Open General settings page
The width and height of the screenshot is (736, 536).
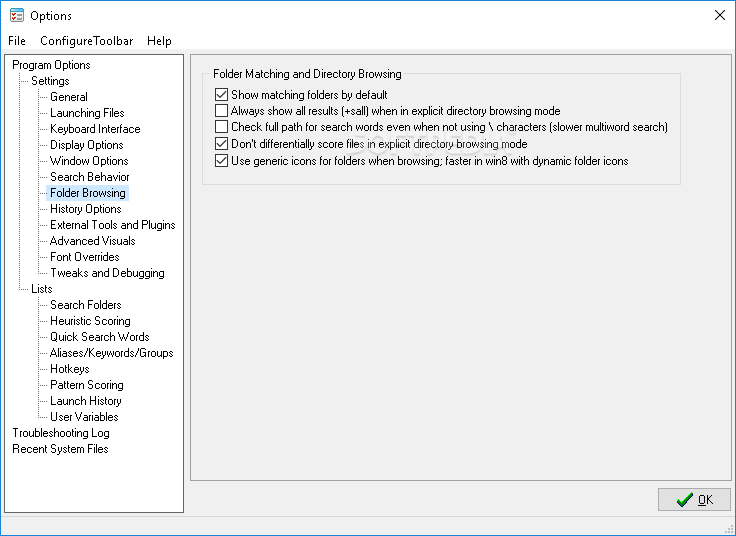(69, 97)
